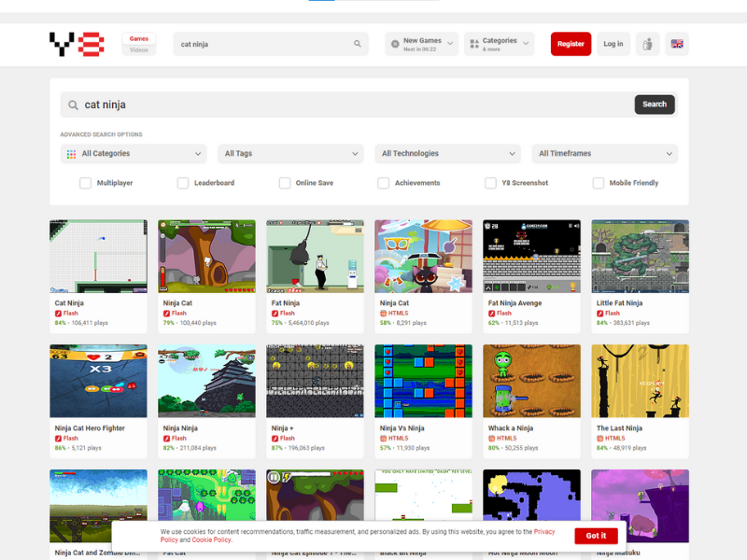Open the Fat Ninja Avenge thumbnail
The image size is (747, 560).
pos(531,256)
